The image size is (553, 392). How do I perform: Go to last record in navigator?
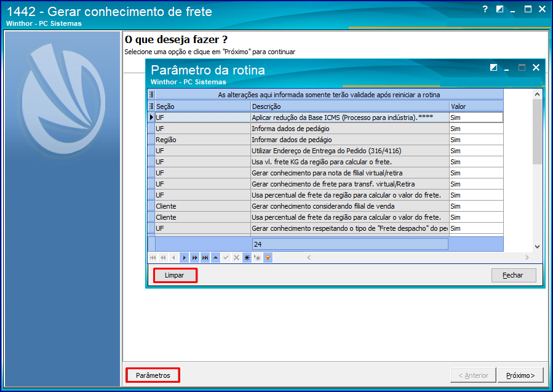point(205,258)
